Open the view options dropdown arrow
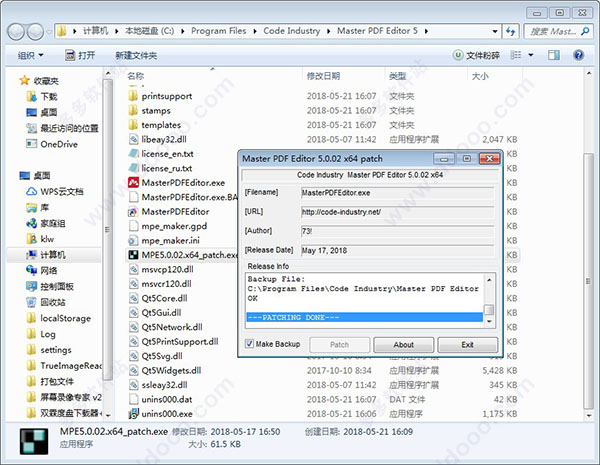 coord(531,55)
